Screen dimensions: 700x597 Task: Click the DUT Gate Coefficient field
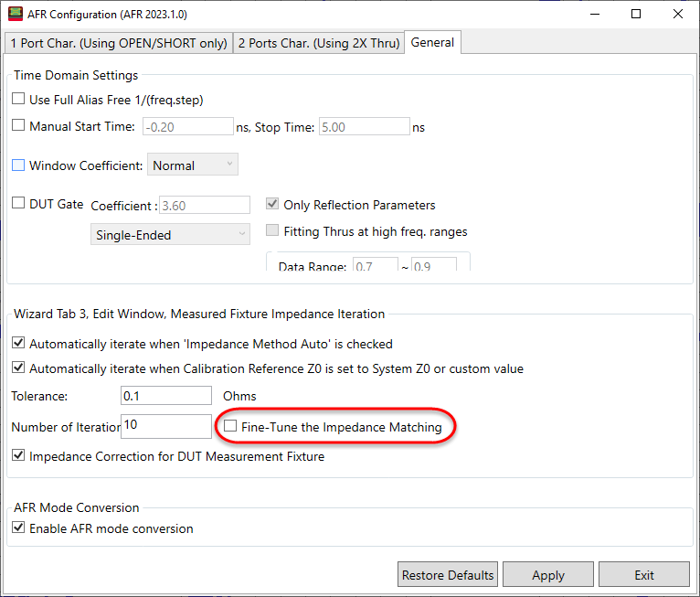click(205, 206)
